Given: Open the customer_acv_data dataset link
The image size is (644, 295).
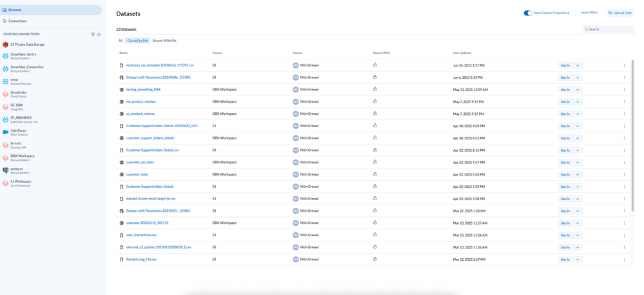Looking at the screenshot, I should [x=140, y=162].
